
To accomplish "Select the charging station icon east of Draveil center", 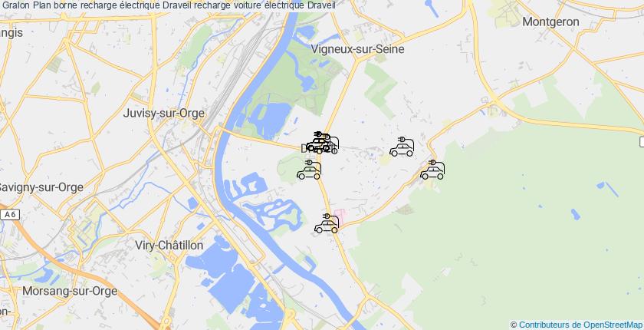I will [x=402, y=147].
